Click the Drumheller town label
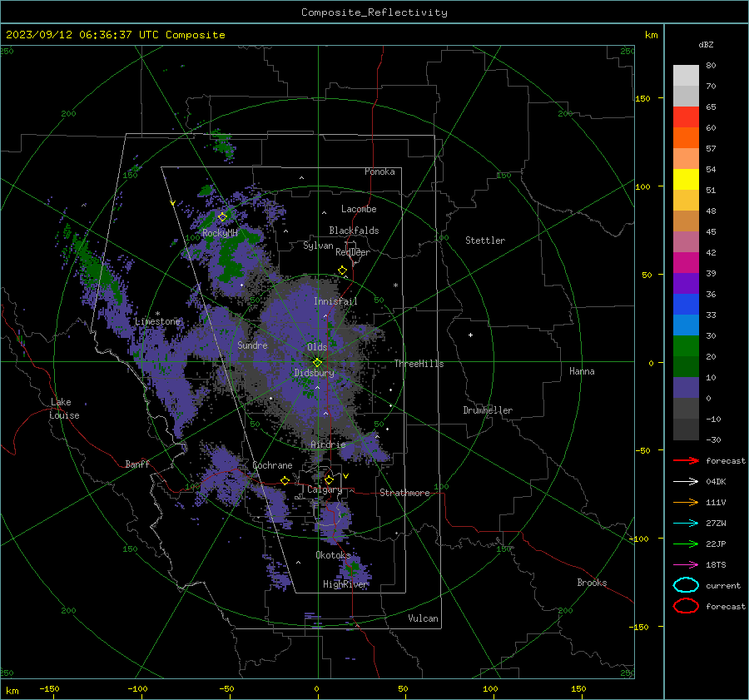 pyautogui.click(x=488, y=410)
